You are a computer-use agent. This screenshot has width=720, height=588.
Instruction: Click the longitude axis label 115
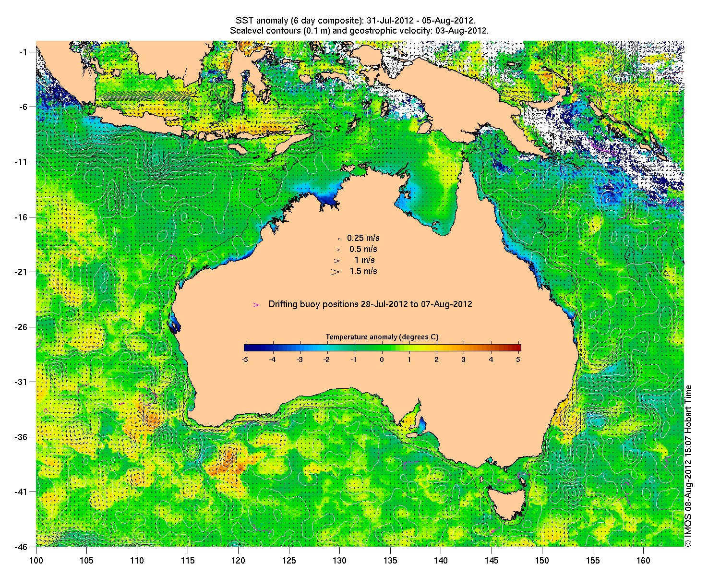pos(188,561)
